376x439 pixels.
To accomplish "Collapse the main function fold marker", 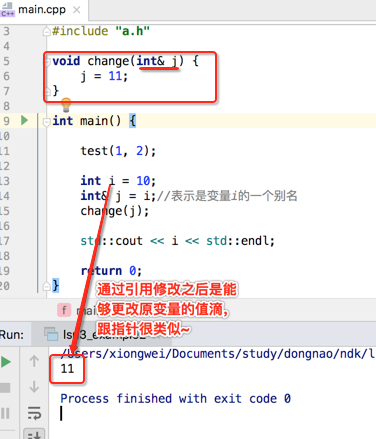I will coord(46,122).
